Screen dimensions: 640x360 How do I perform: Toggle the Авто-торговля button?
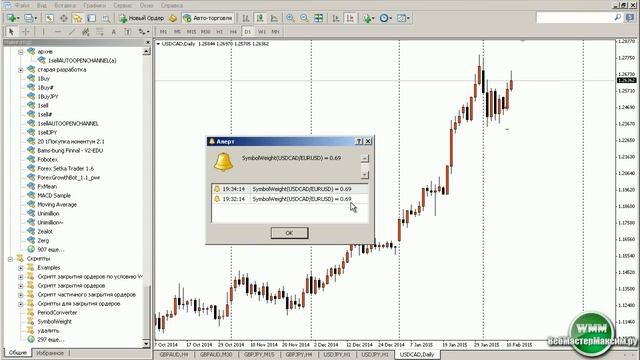click(x=208, y=18)
